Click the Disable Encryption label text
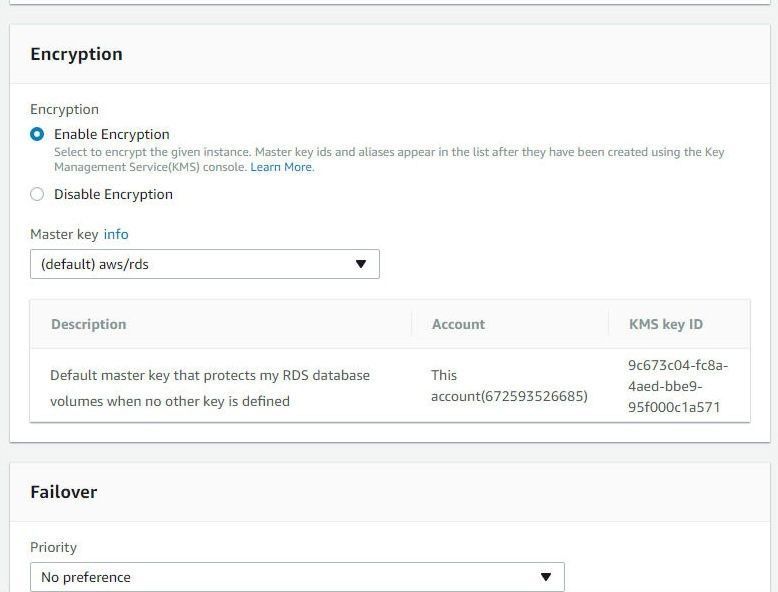Screen dimensions: 778x592 point(113,194)
